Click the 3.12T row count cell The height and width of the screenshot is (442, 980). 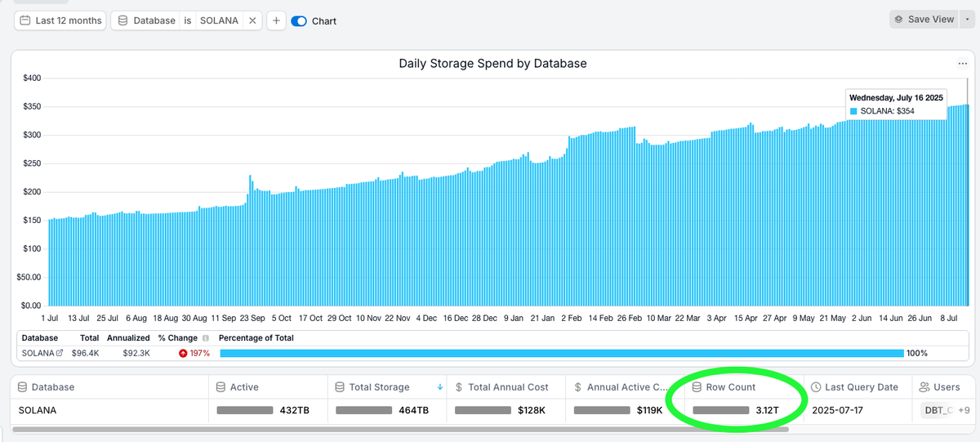(x=745, y=410)
